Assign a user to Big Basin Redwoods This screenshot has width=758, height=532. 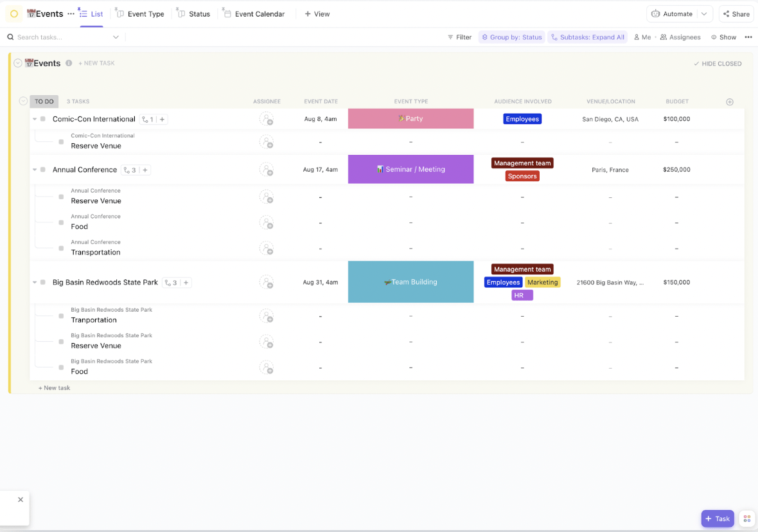pos(267,283)
